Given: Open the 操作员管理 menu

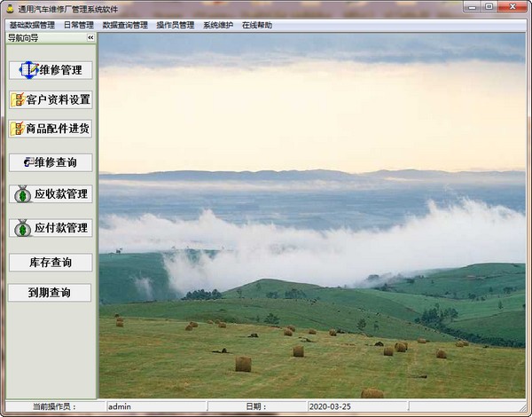Looking at the screenshot, I should click(176, 25).
